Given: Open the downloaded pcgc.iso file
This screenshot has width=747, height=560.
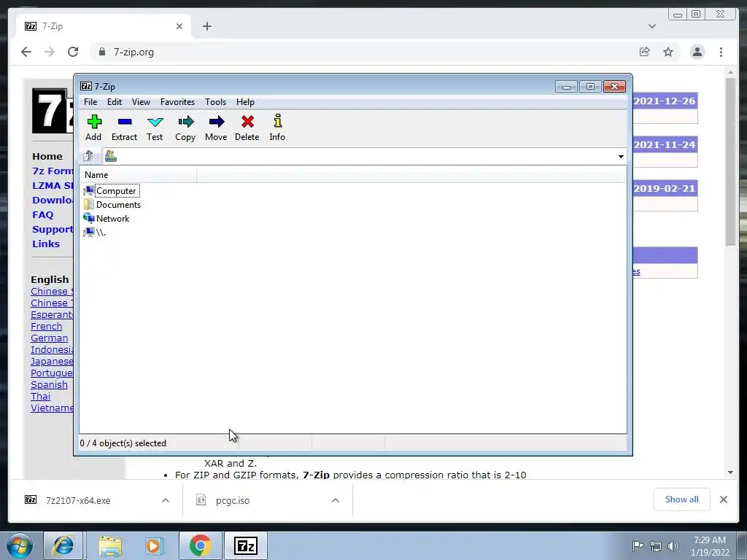Looking at the screenshot, I should 233,500.
